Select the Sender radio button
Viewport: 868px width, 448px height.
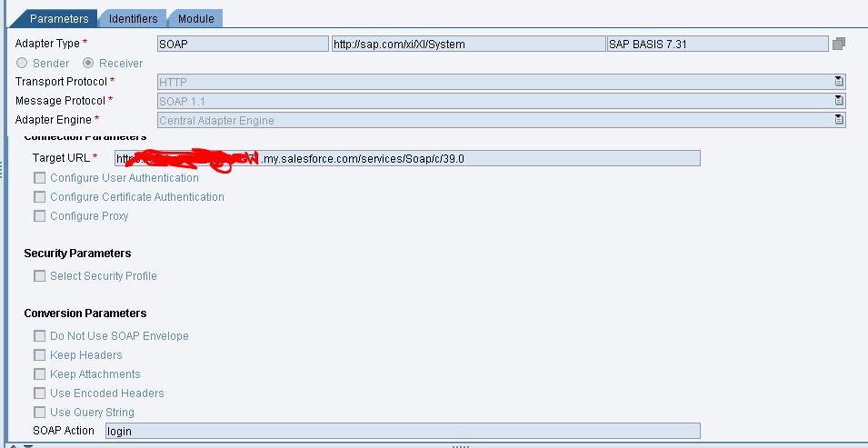(22, 64)
